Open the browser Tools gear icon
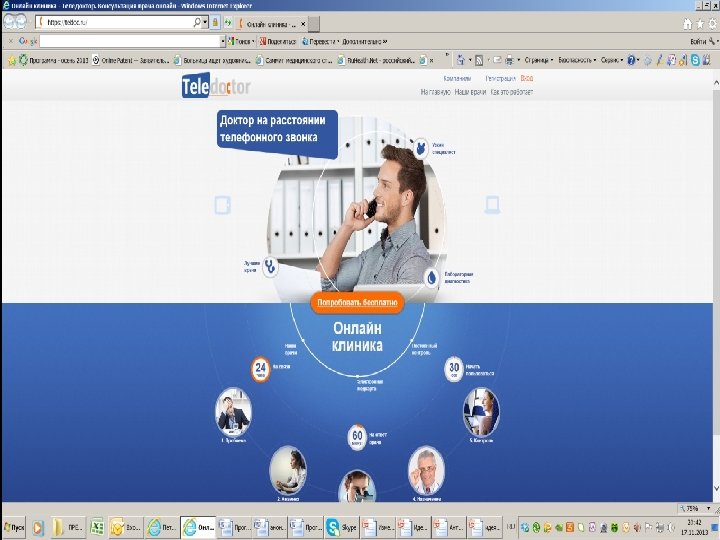720x540 pixels. 713,23
